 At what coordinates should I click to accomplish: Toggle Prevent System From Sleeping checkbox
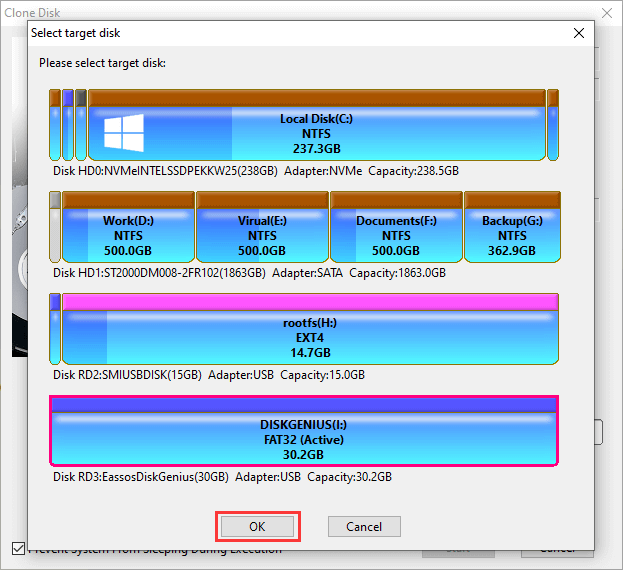coord(18,548)
